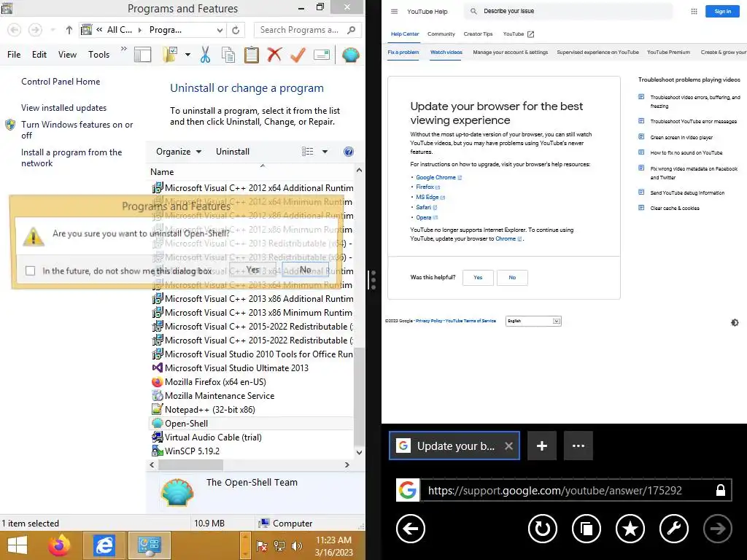Expand the toolbar overflow chevron

[x=124, y=49]
